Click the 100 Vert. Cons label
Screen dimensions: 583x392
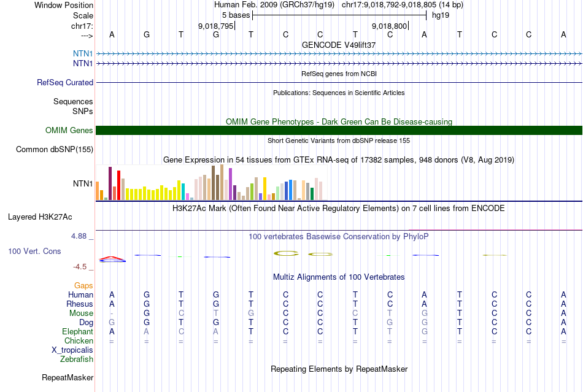tap(34, 251)
